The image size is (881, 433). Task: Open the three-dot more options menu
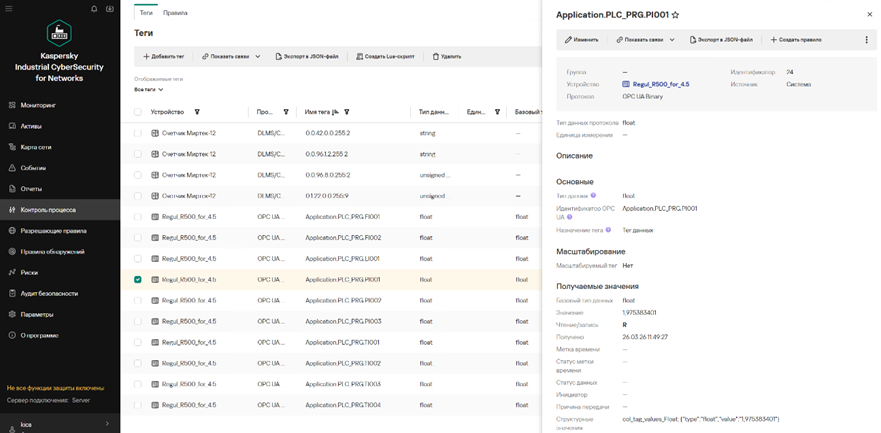(x=866, y=40)
